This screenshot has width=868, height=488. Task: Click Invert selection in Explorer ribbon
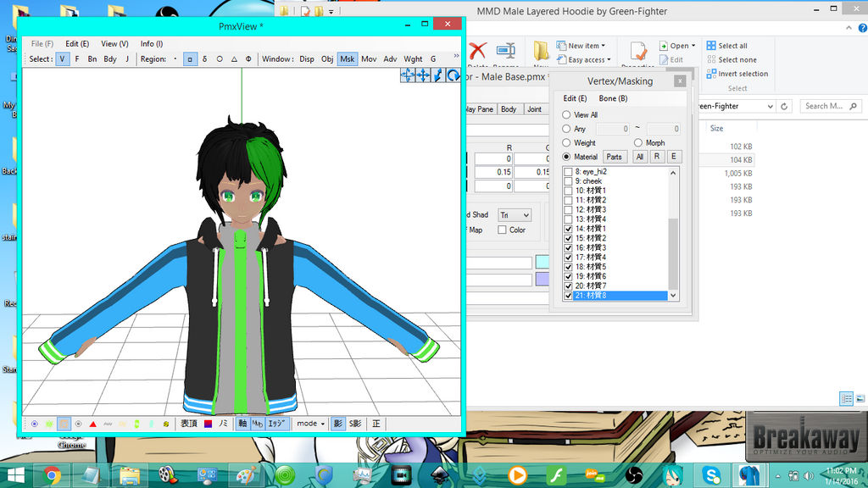737,74
